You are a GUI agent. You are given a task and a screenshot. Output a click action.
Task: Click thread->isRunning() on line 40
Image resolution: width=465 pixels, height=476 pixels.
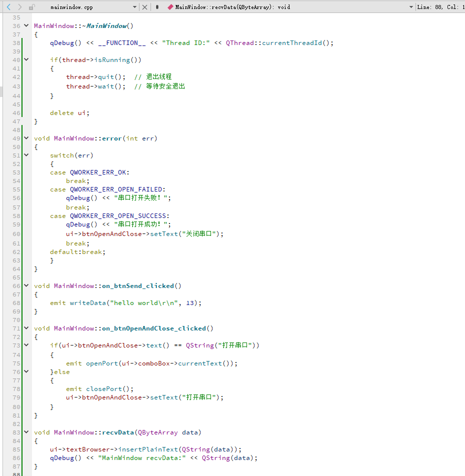(100, 60)
